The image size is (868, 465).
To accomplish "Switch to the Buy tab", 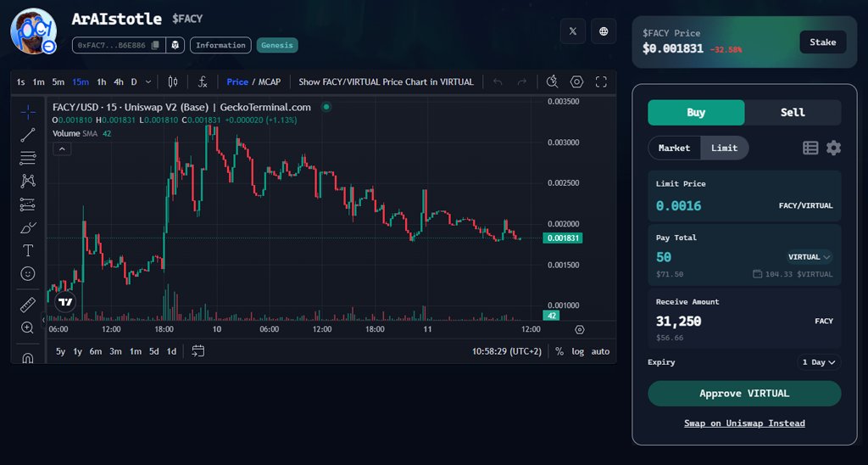I will point(696,113).
